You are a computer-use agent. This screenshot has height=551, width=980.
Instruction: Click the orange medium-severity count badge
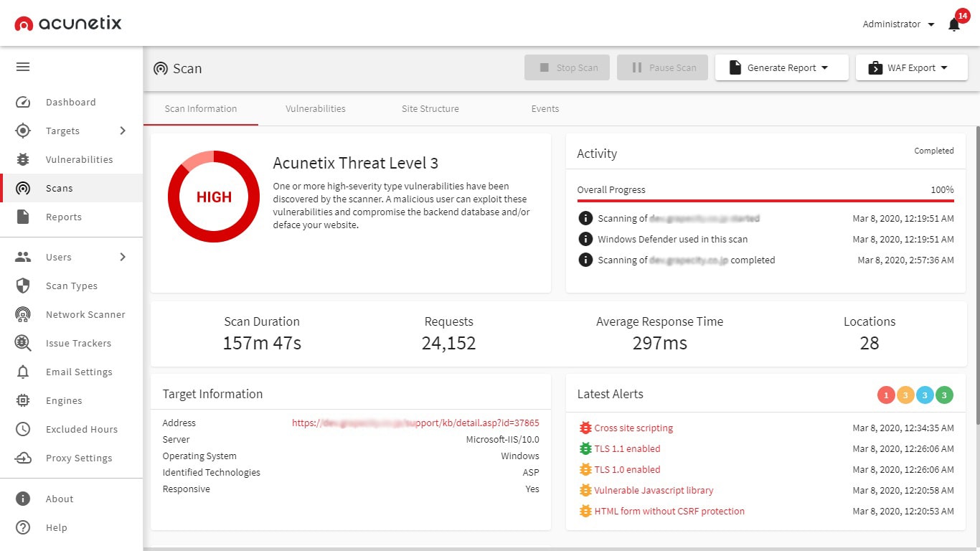click(905, 395)
